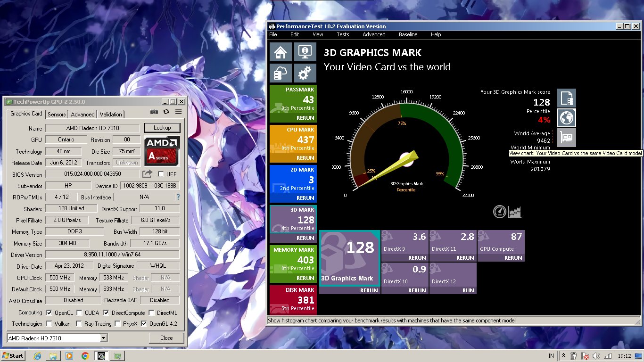The width and height of the screenshot is (644, 362).
Task: Open the Baseline menu
Action: tap(408, 34)
